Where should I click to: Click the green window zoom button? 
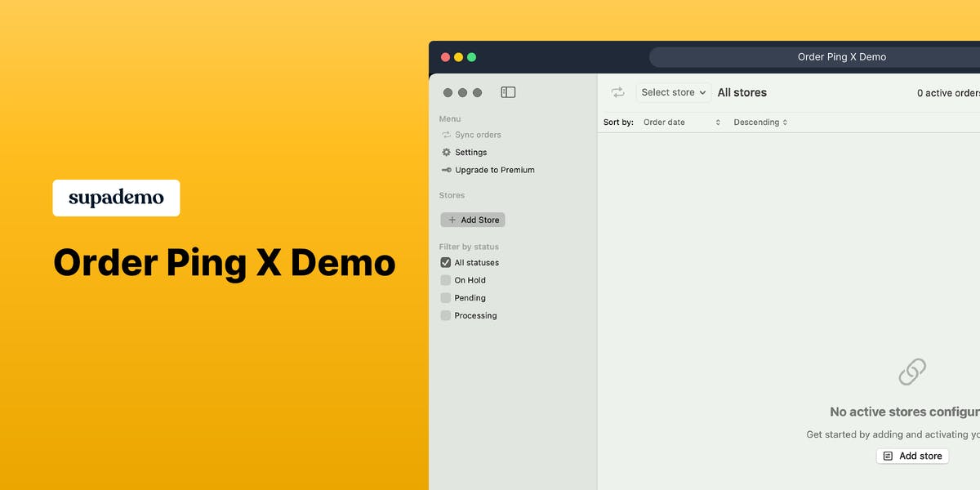[471, 57]
